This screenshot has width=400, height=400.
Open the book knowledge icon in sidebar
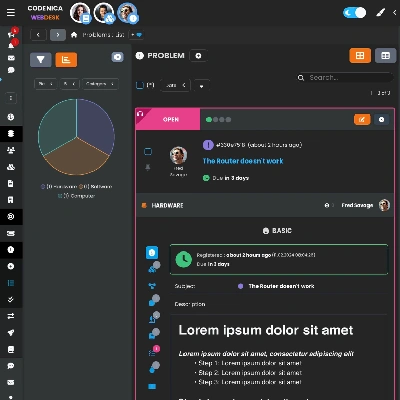[11, 349]
